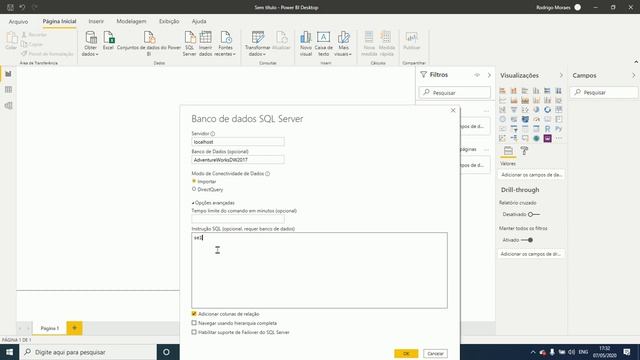
Task: Open the Modelagem ribbon tab
Action: pos(131,21)
